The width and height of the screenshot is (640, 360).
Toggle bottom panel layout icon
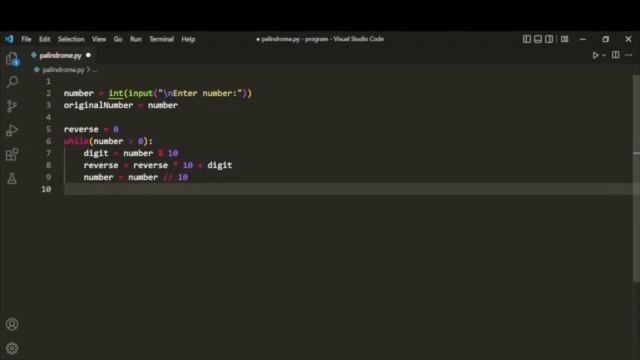[538, 39]
